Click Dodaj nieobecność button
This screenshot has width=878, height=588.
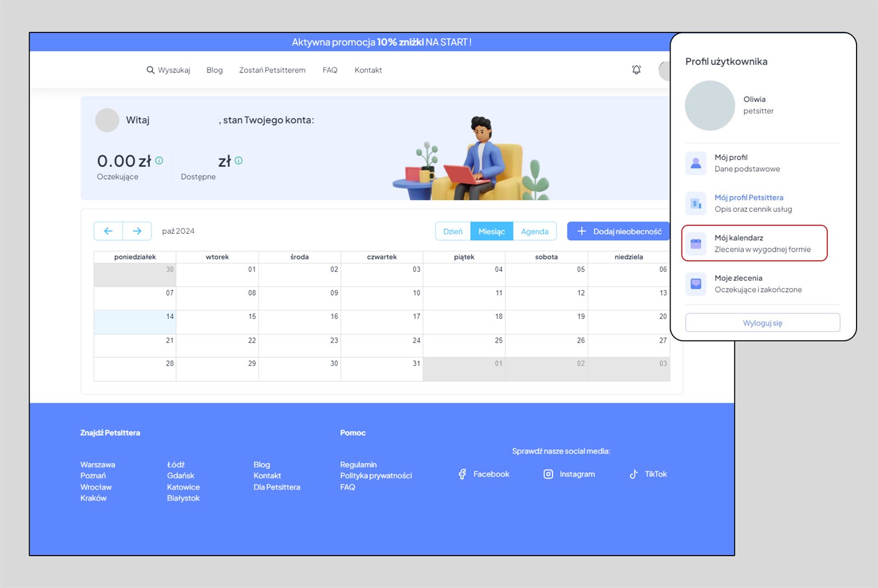click(x=619, y=231)
